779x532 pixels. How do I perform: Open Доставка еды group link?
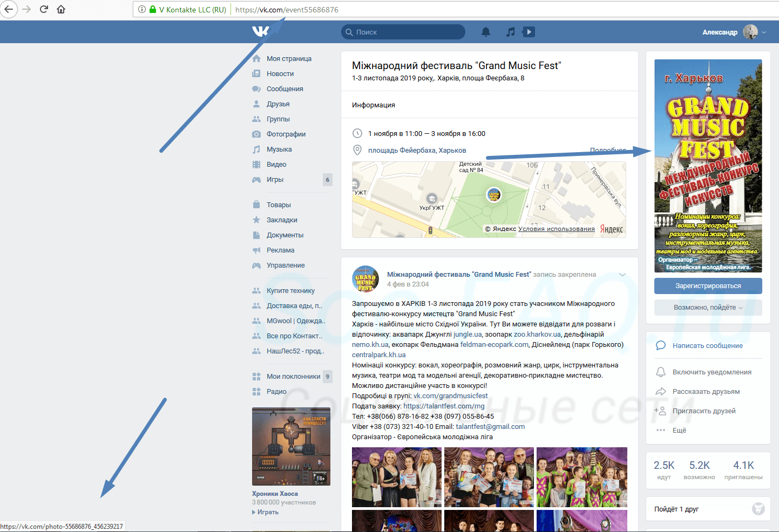[x=294, y=305]
